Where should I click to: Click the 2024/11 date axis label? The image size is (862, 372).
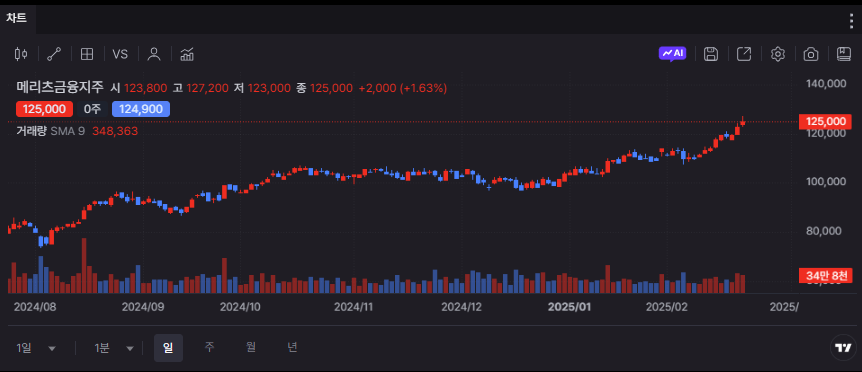(354, 307)
